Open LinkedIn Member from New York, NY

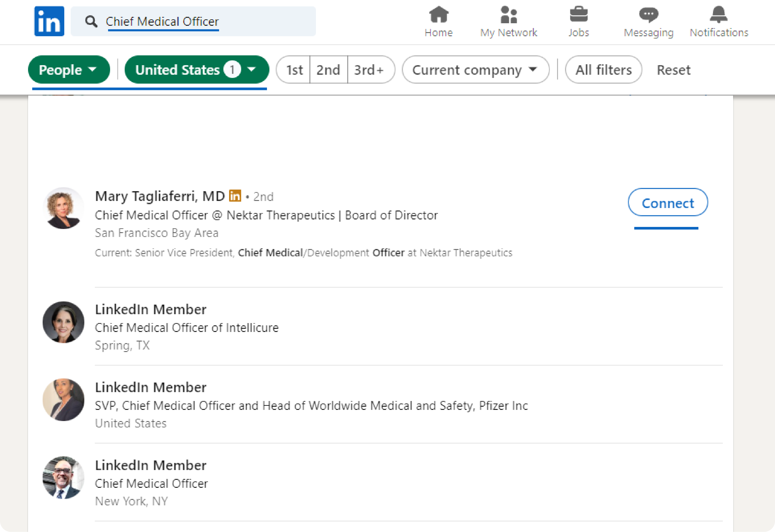click(x=151, y=465)
